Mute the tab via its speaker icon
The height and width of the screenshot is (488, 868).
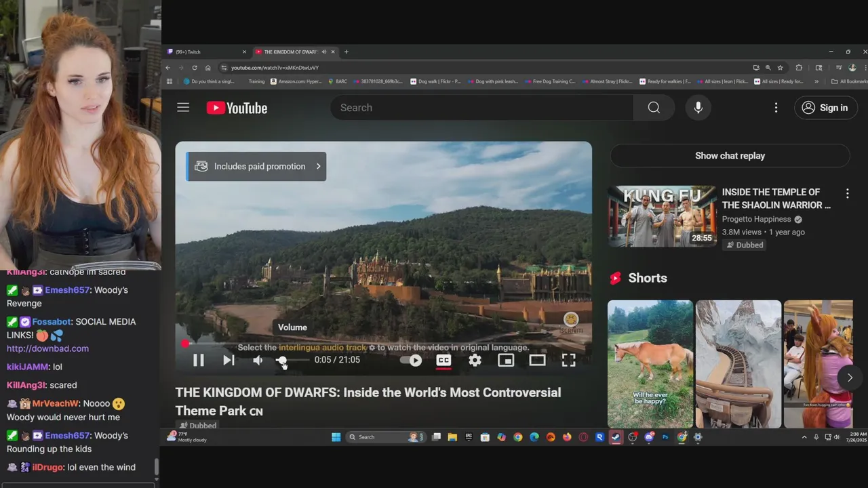[x=324, y=52]
